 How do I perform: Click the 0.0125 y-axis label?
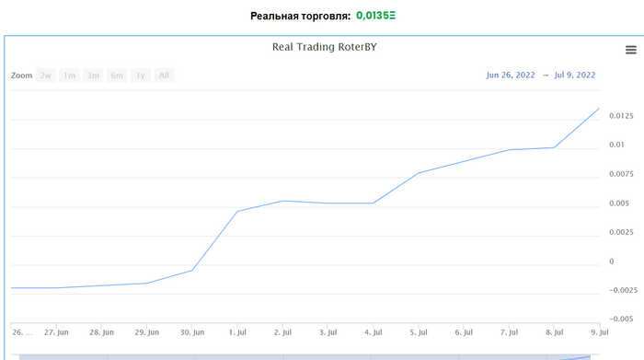coord(621,116)
